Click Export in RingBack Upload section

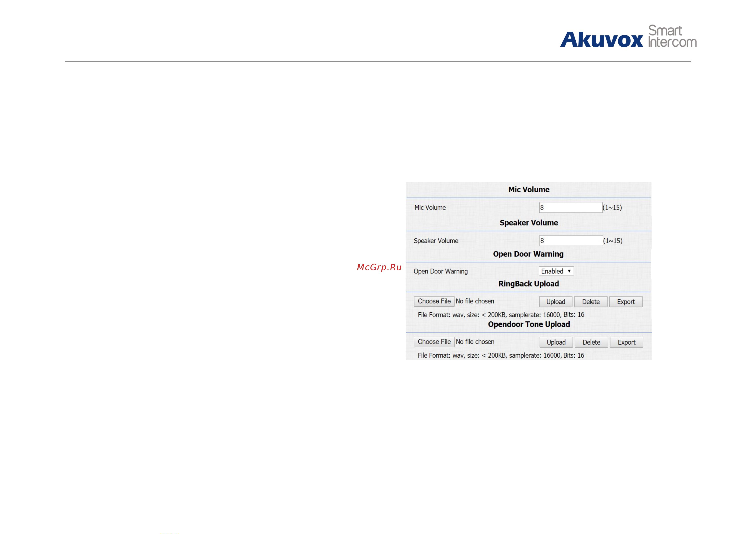tap(626, 302)
